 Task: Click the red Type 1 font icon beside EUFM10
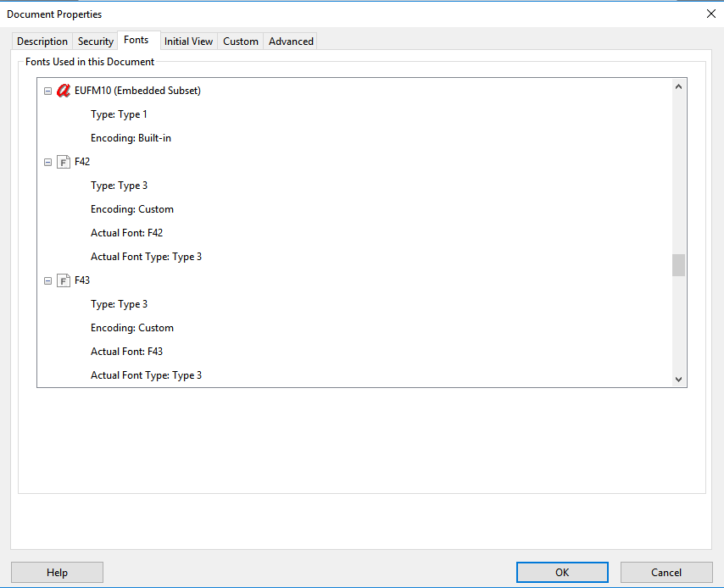pyautogui.click(x=63, y=90)
